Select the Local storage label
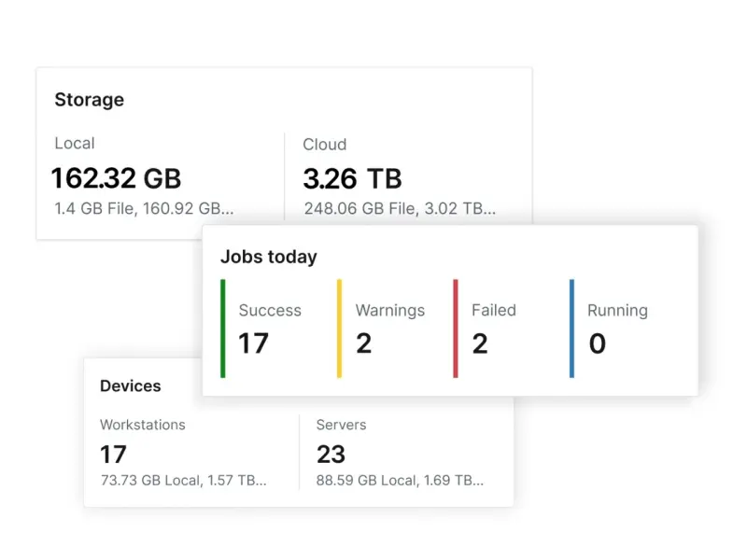 pos(75,143)
